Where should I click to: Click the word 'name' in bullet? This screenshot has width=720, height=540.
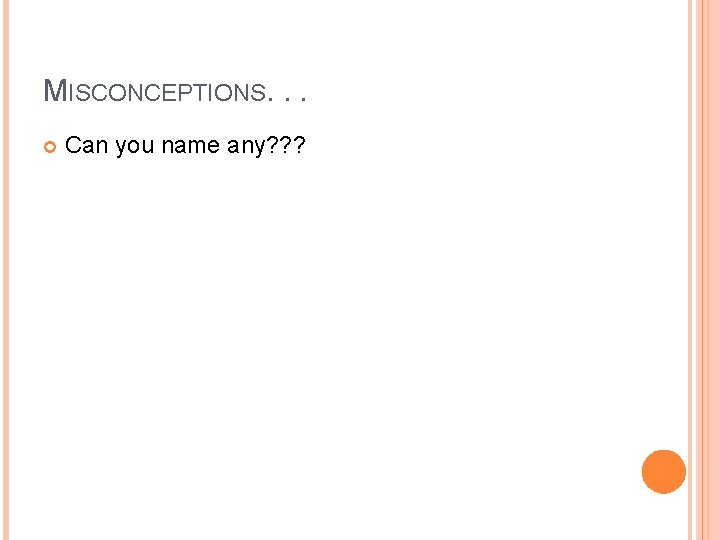click(x=191, y=146)
